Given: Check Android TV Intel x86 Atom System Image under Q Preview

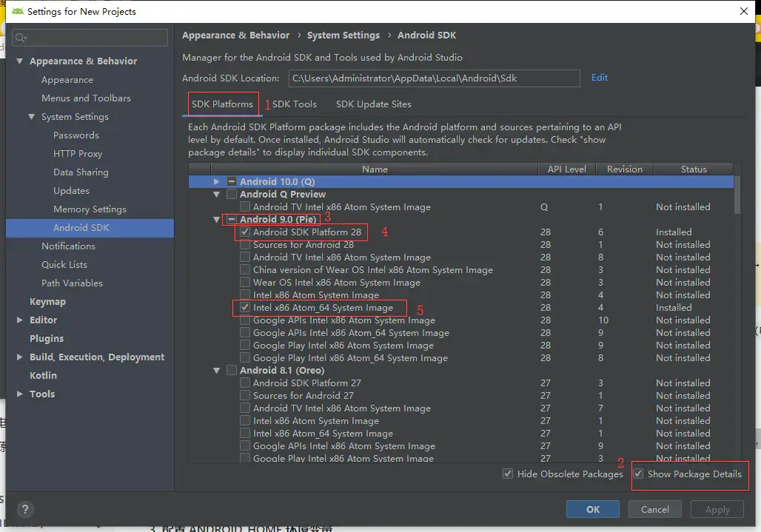Looking at the screenshot, I should (245, 206).
